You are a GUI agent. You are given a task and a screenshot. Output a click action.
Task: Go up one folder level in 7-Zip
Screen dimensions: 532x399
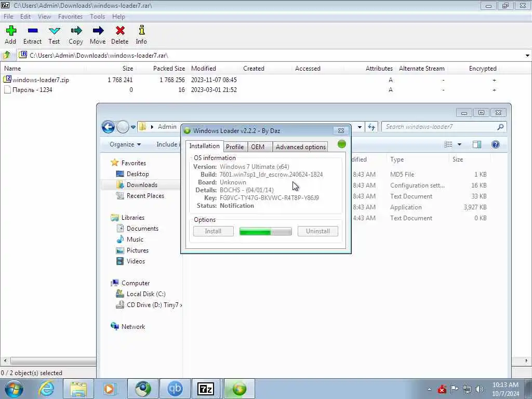[6, 55]
